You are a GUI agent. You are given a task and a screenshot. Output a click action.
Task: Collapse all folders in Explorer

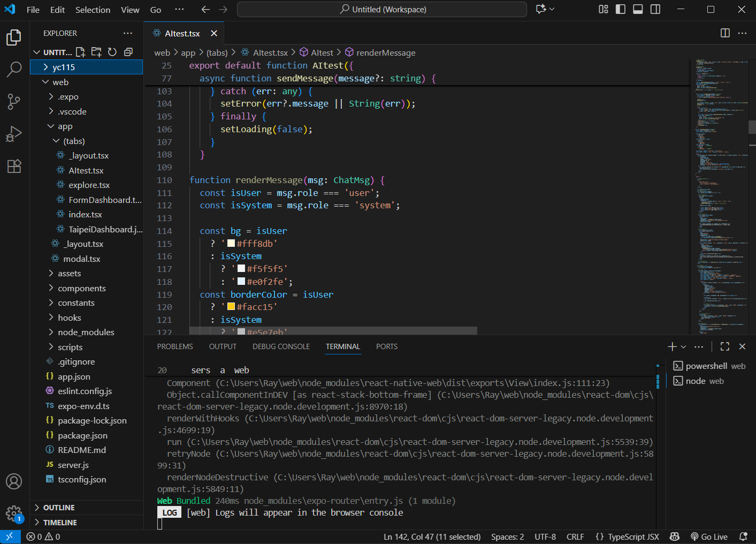128,52
